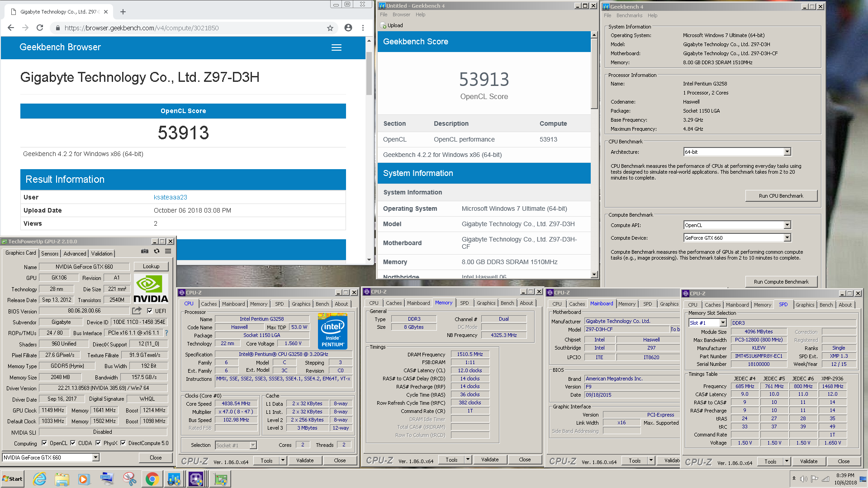
Task: Open Chrome's three-dot menu
Action: coord(363,28)
